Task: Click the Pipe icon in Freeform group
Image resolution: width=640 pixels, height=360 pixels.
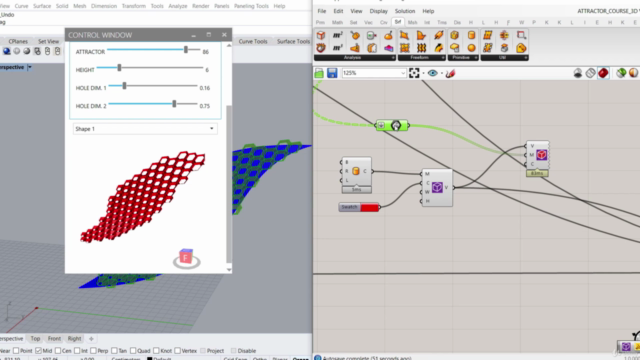Action: click(438, 36)
